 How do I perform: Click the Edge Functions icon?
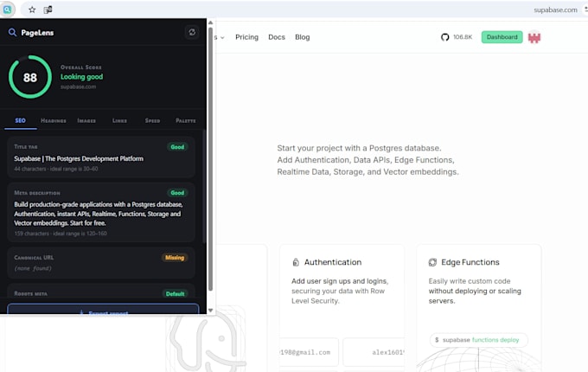tap(432, 262)
